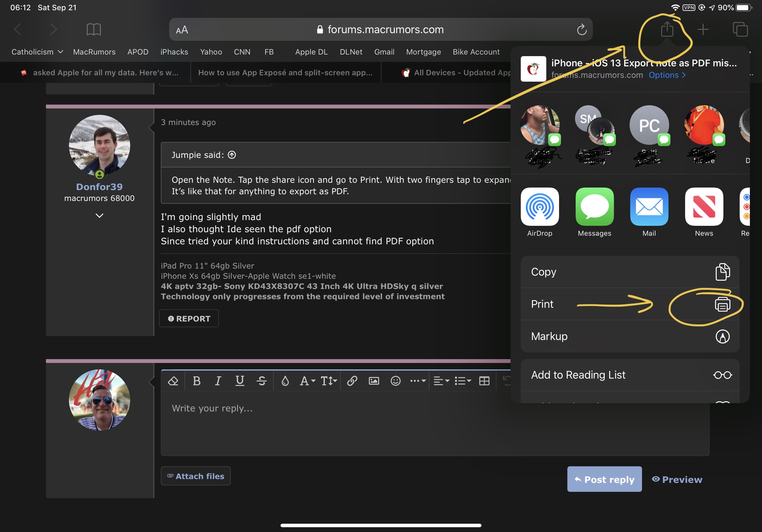This screenshot has height=532, width=762.
Task: Switch to 'asked Apple for all my data' tab
Action: point(96,73)
